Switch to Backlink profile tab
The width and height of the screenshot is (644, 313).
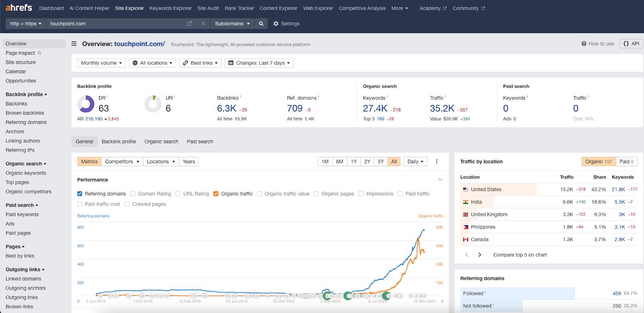(119, 142)
